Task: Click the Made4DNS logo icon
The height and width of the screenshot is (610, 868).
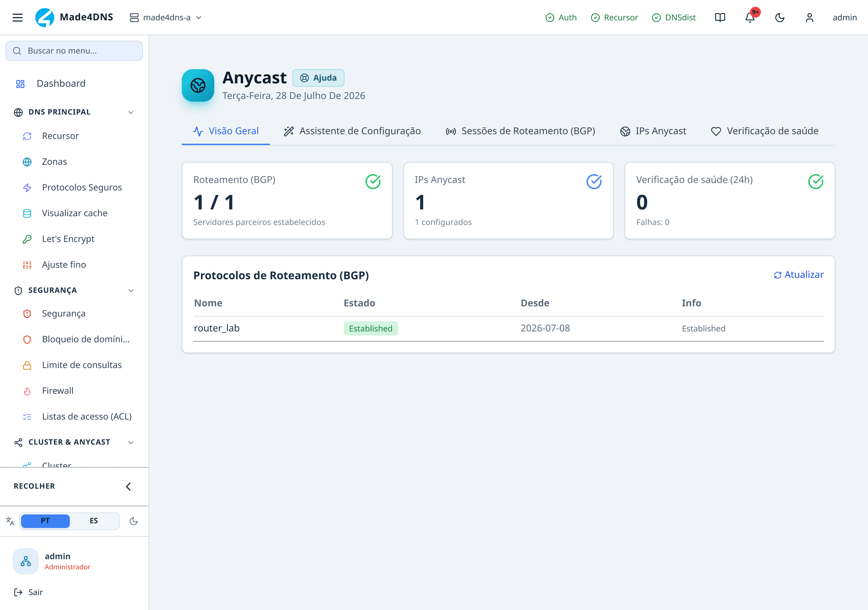Action: click(x=45, y=17)
